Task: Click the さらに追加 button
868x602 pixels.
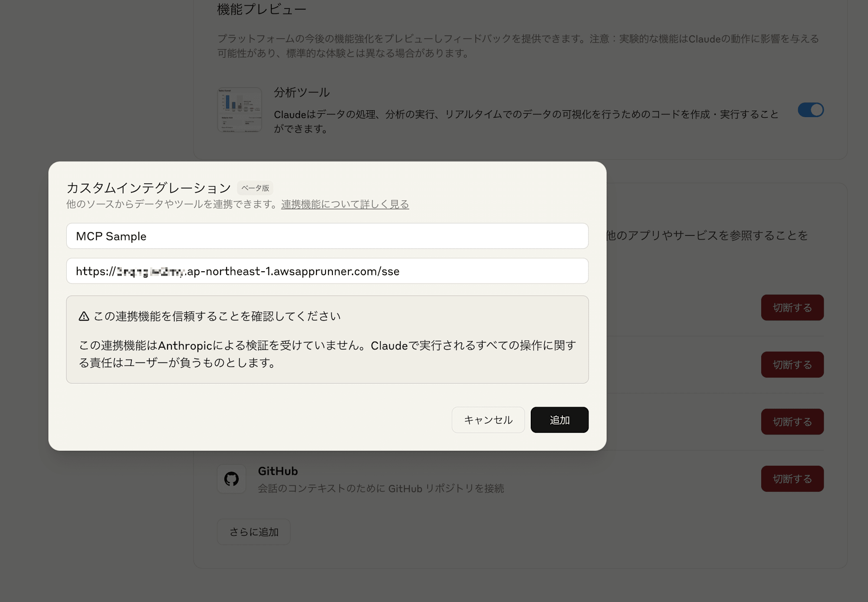Action: point(254,532)
